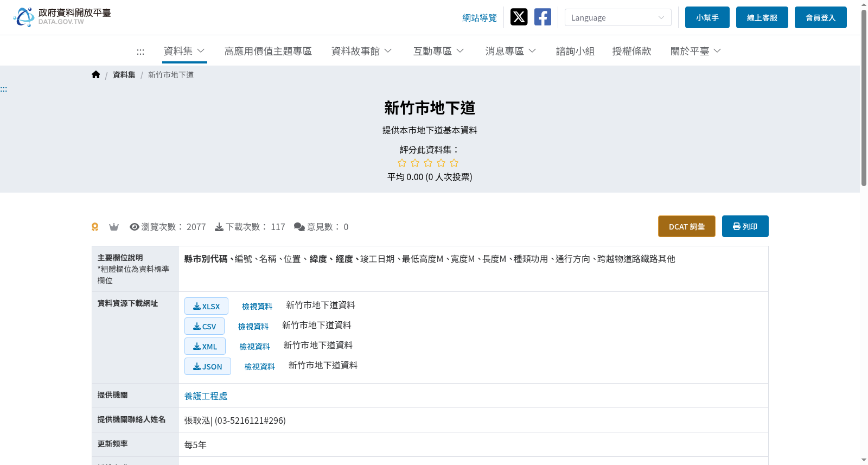Screen dimensions: 868x465
Task: Click the eye icon beside 瀏覽次數
Action: click(135, 227)
